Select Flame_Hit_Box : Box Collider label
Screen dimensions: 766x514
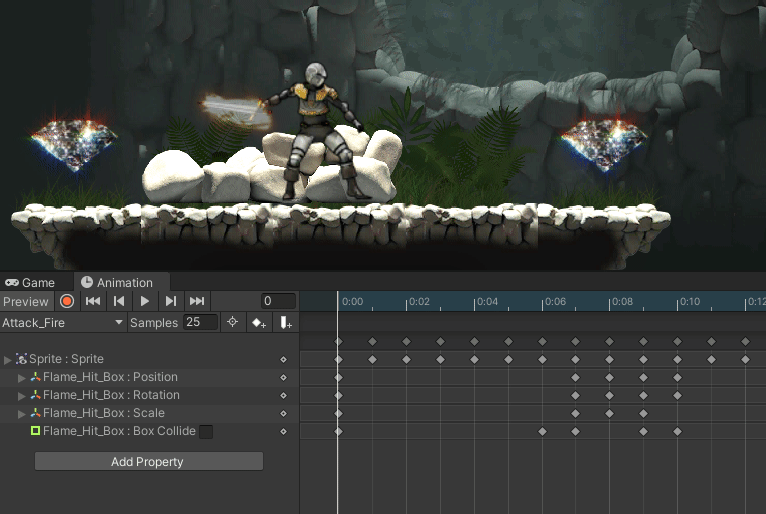click(120, 431)
